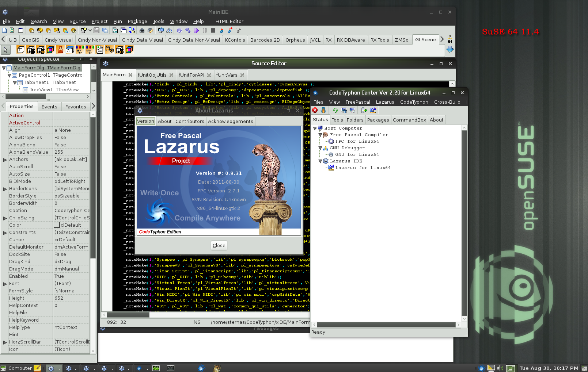Expand the Font property

5,284
